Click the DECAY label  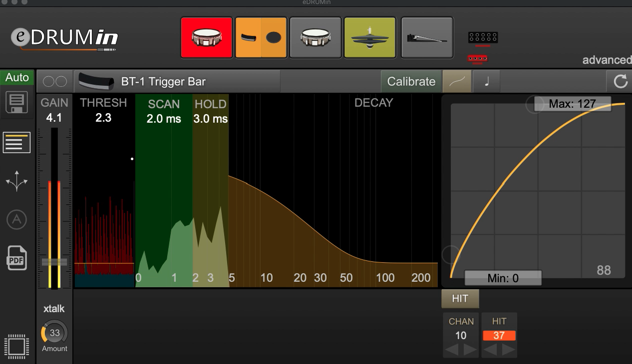[x=373, y=103]
